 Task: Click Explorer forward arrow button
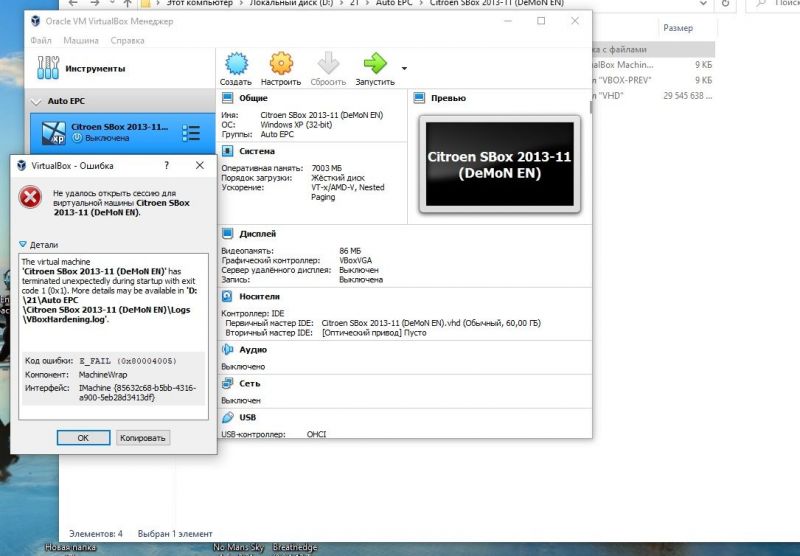coord(94,3)
